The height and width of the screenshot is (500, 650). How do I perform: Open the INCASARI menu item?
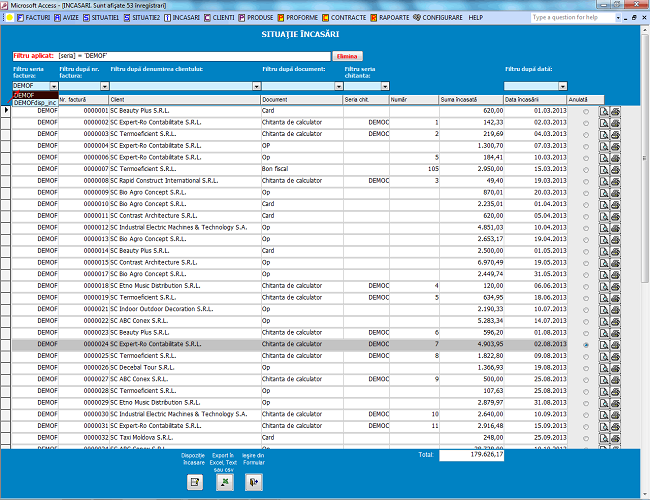coord(182,18)
